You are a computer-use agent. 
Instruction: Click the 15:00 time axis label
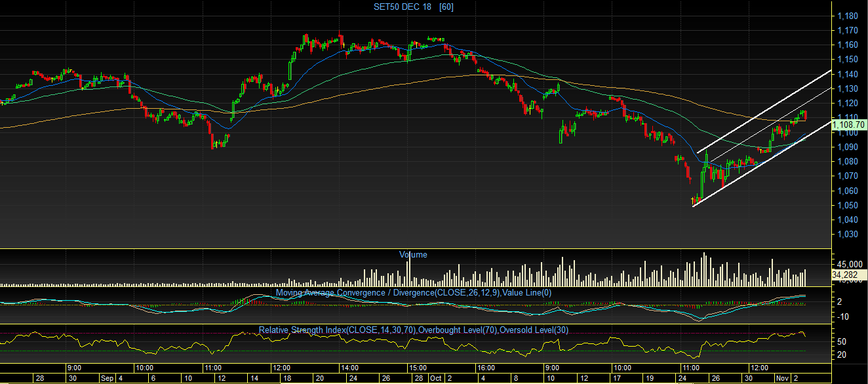(418, 368)
